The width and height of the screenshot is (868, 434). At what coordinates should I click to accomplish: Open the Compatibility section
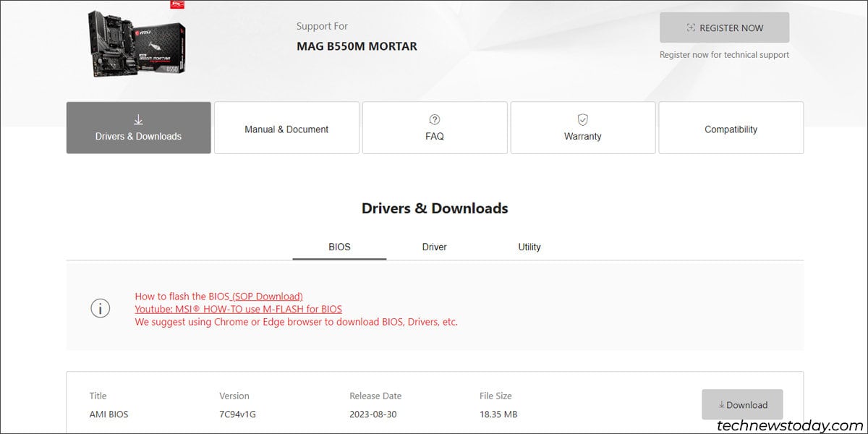click(731, 128)
